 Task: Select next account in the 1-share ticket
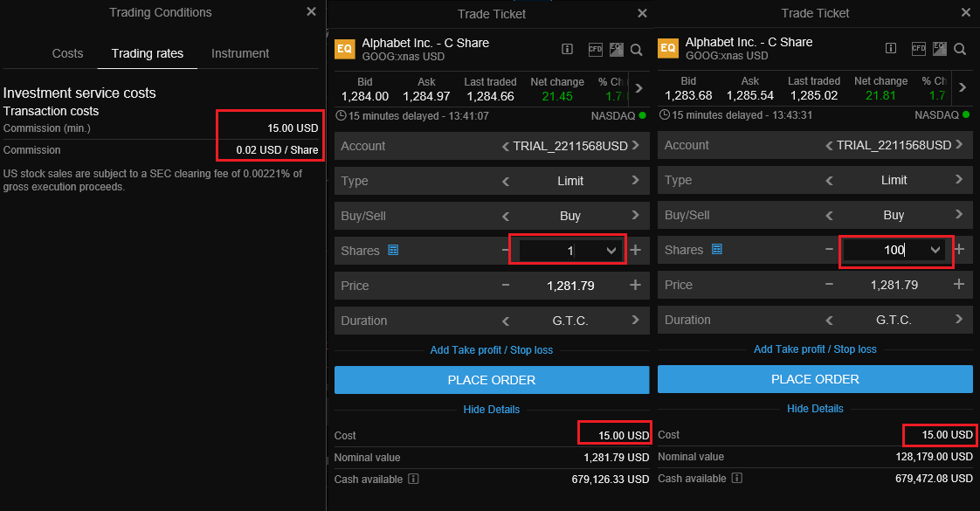coord(636,146)
